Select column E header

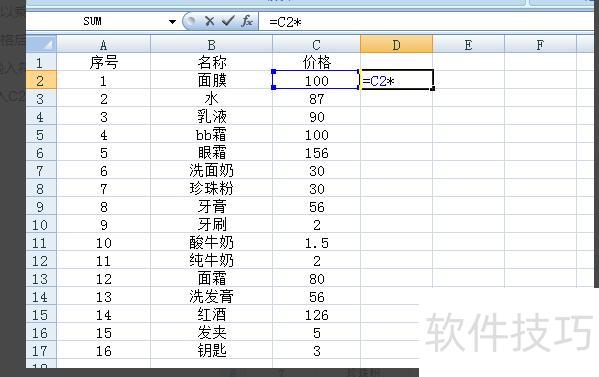pos(468,45)
